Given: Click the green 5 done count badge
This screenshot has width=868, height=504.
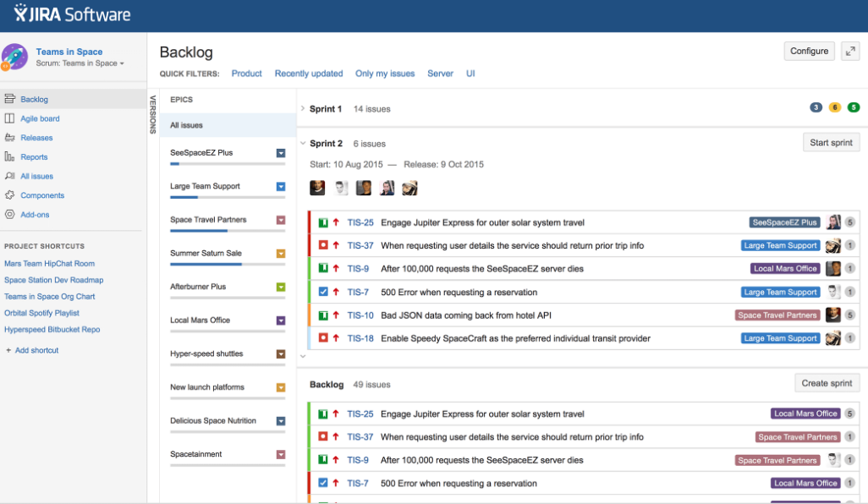Looking at the screenshot, I should tap(854, 107).
